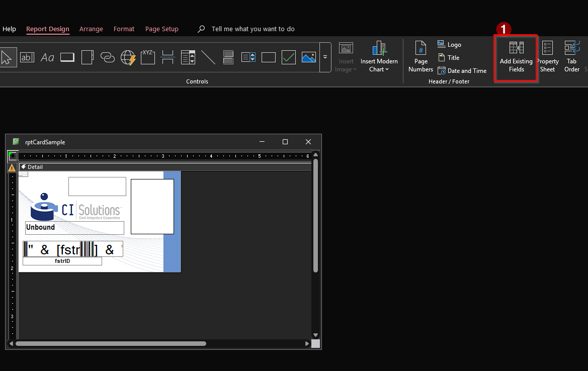This screenshot has width=588, height=371.
Task: Select the Check Box control
Action: coord(289,57)
